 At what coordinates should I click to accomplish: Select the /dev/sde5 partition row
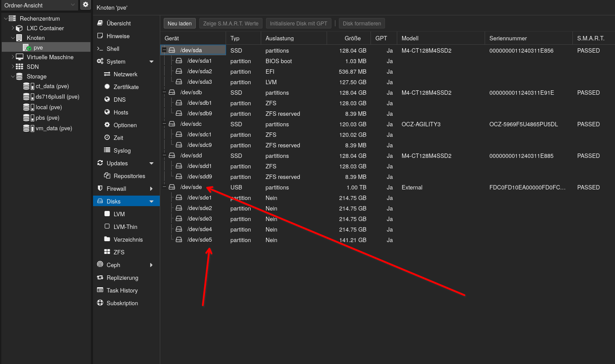coord(387,240)
